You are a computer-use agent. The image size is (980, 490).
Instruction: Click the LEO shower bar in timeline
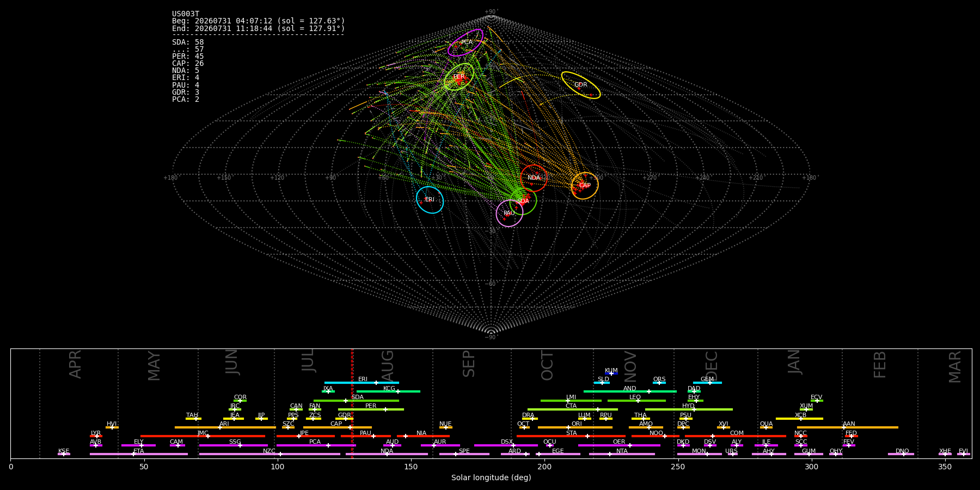tap(636, 401)
